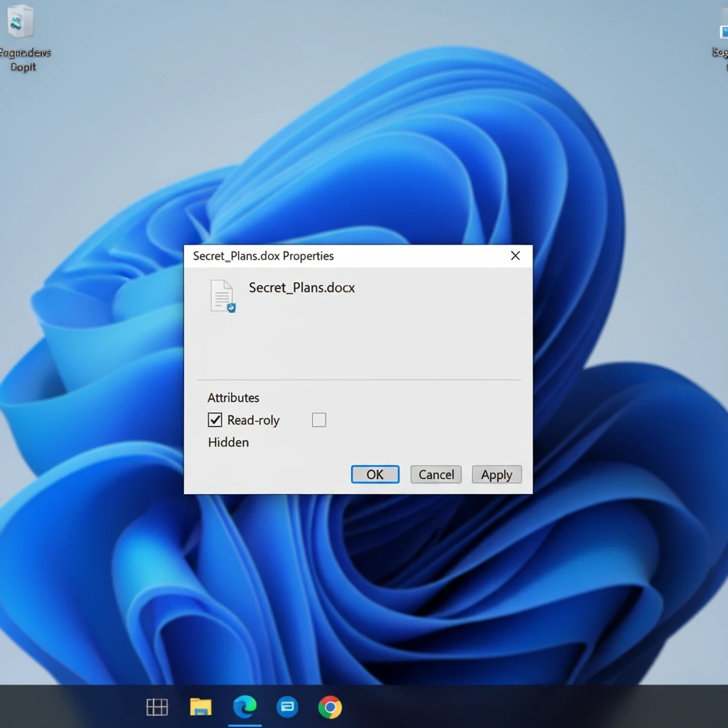Image resolution: width=728 pixels, height=728 pixels.
Task: Click the Word document icon in the Properties dialog
Action: click(222, 296)
